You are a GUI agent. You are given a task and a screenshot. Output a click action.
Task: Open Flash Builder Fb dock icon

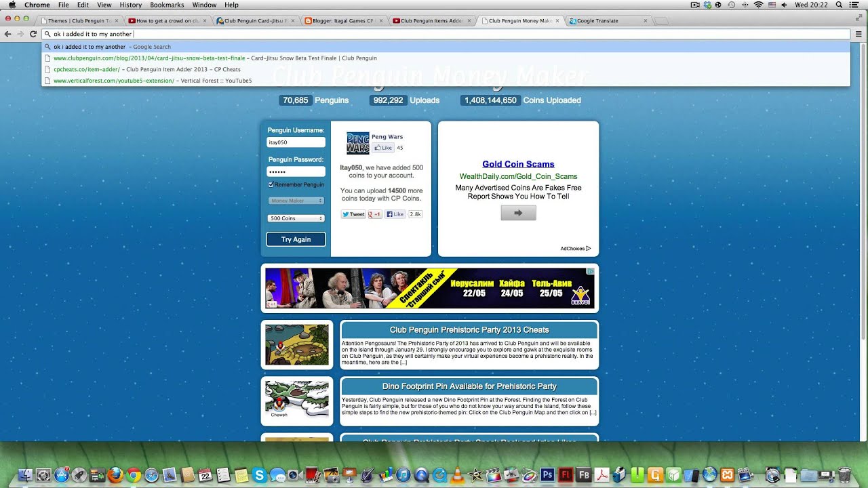pyautogui.click(x=584, y=475)
